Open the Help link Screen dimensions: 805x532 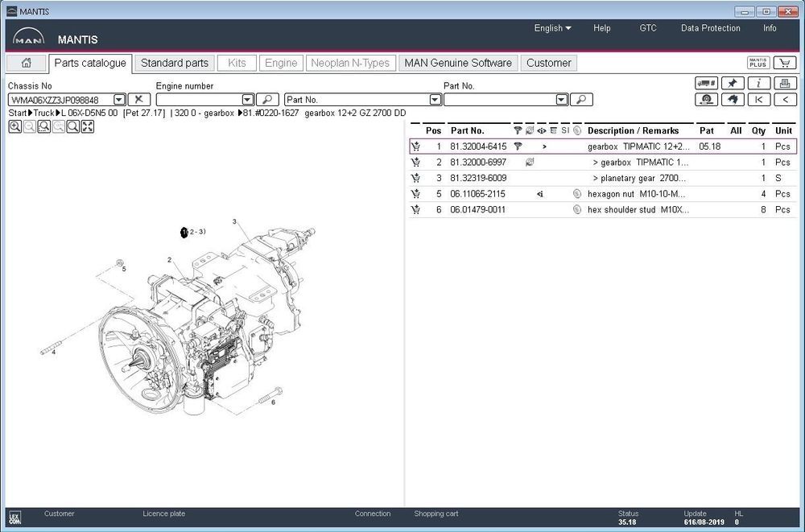(x=601, y=28)
